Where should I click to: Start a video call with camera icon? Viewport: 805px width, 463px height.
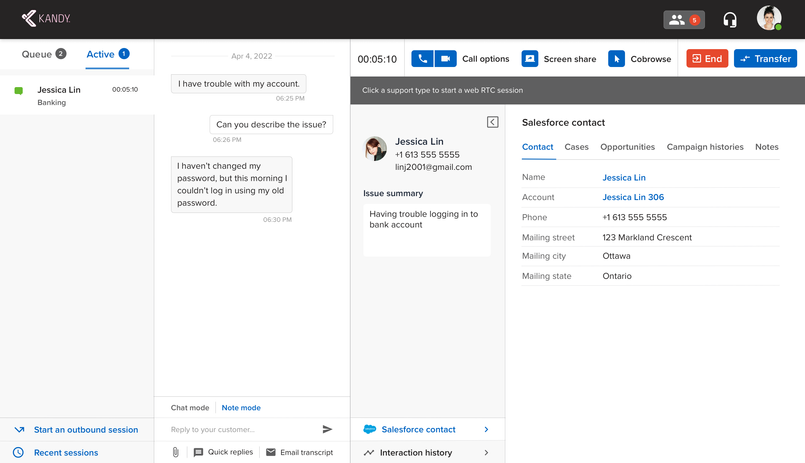[x=446, y=59]
